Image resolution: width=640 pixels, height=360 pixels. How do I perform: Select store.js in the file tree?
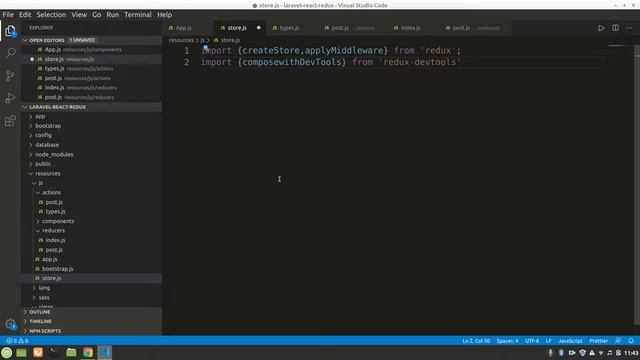tap(92, 278)
